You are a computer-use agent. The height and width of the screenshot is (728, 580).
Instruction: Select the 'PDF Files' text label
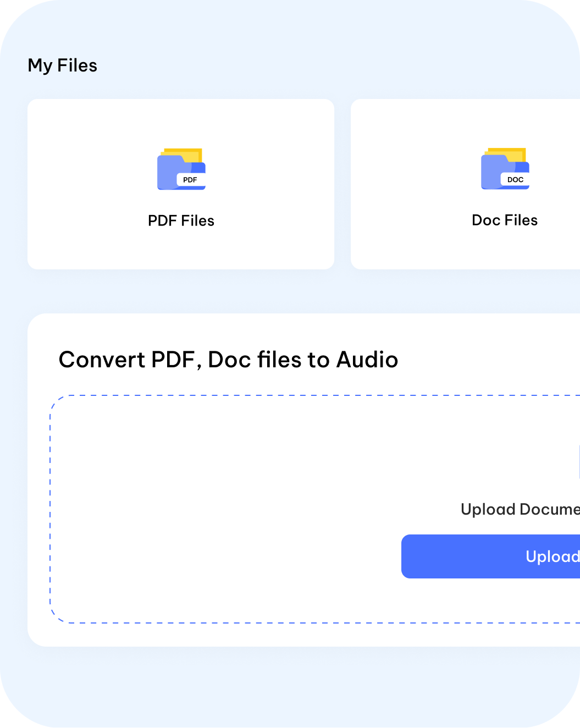(x=181, y=220)
